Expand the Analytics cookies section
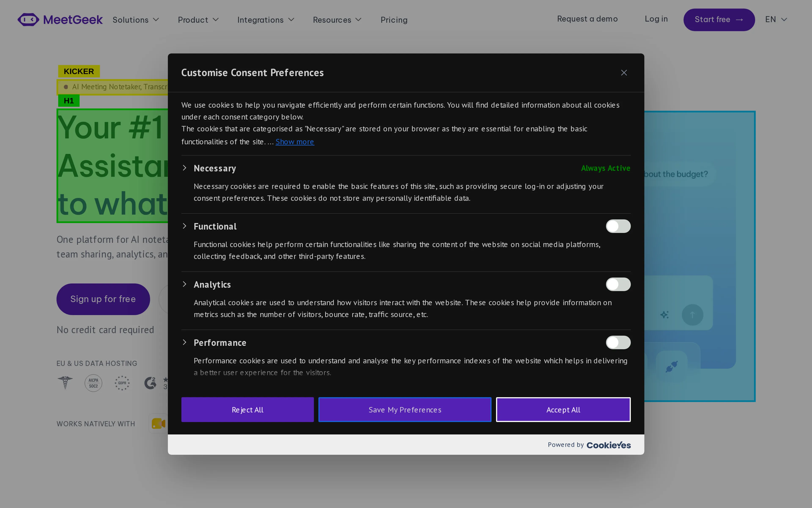The width and height of the screenshot is (812, 508). 185,284
